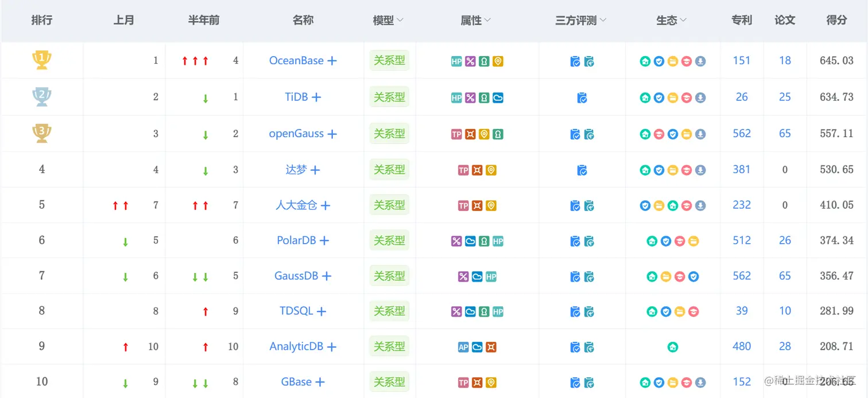The height and width of the screenshot is (398, 868).
Task: Click the orange cross-arrows icon in AnalyticDB row
Action: (491, 348)
